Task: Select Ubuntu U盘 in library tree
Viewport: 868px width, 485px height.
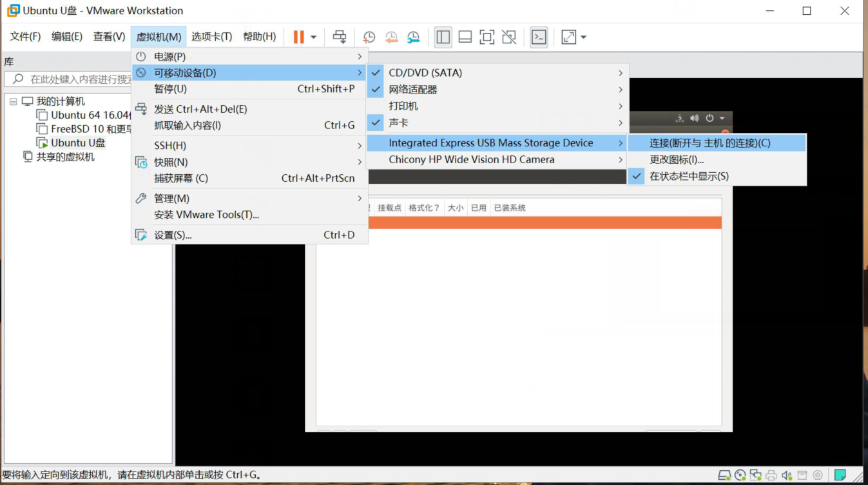Action: point(78,143)
